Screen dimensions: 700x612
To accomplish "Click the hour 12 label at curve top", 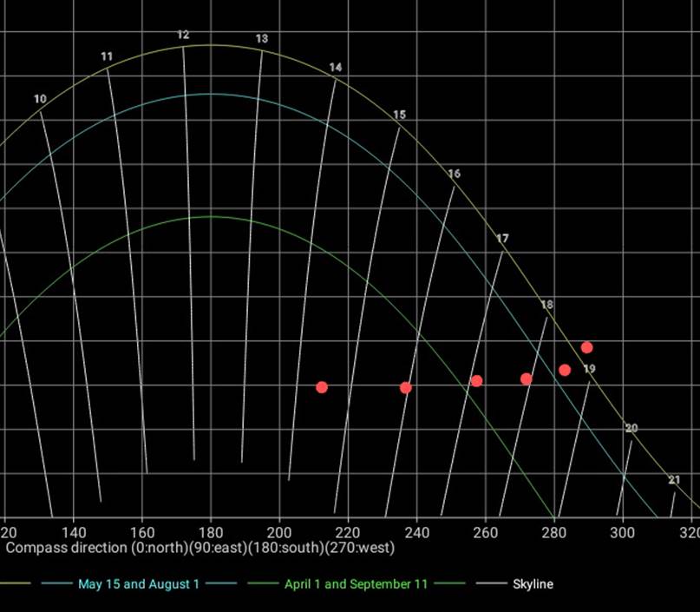I will click(183, 36).
